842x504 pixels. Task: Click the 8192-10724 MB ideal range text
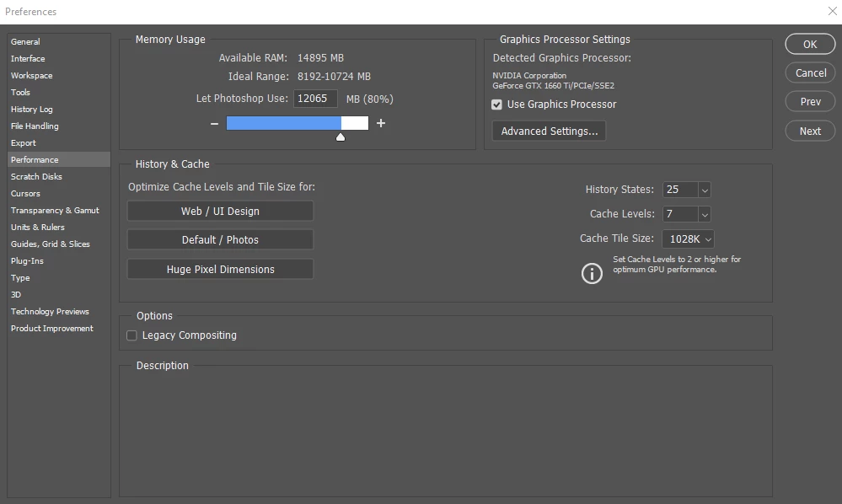(x=334, y=77)
